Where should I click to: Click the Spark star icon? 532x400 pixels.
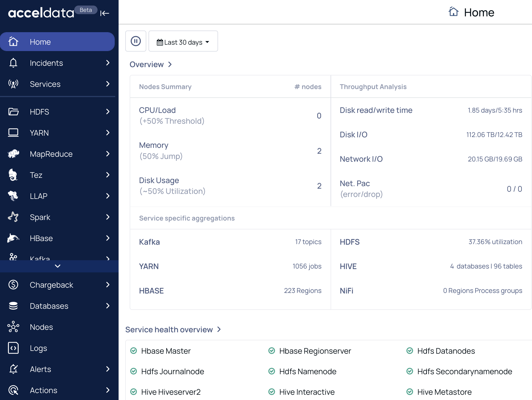(x=13, y=217)
